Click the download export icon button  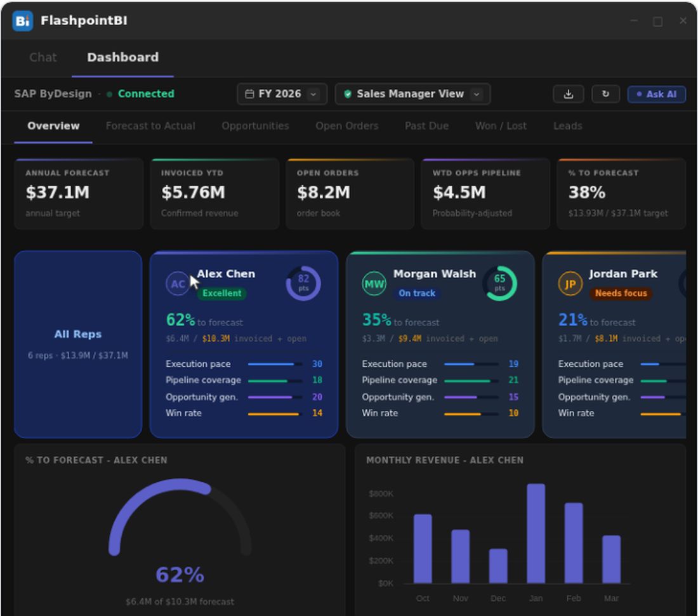[x=568, y=94]
